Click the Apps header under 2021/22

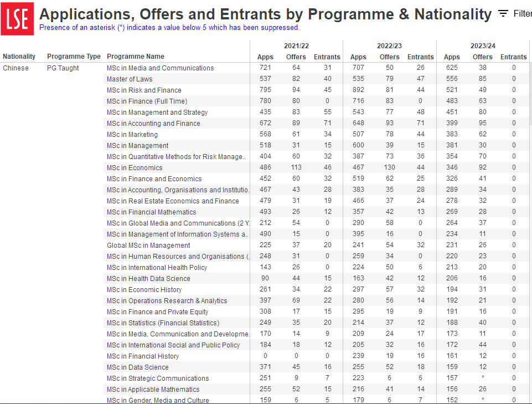pos(265,57)
